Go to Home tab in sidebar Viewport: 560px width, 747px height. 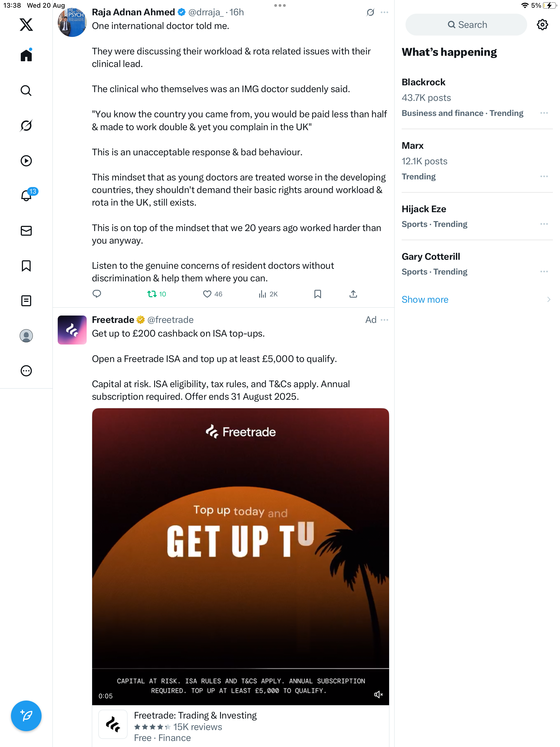pos(26,56)
